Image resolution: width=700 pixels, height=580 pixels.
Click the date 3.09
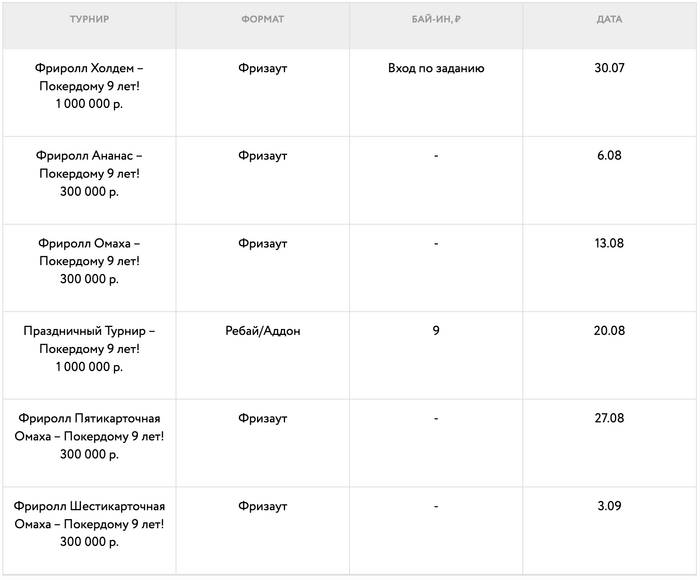click(x=609, y=506)
